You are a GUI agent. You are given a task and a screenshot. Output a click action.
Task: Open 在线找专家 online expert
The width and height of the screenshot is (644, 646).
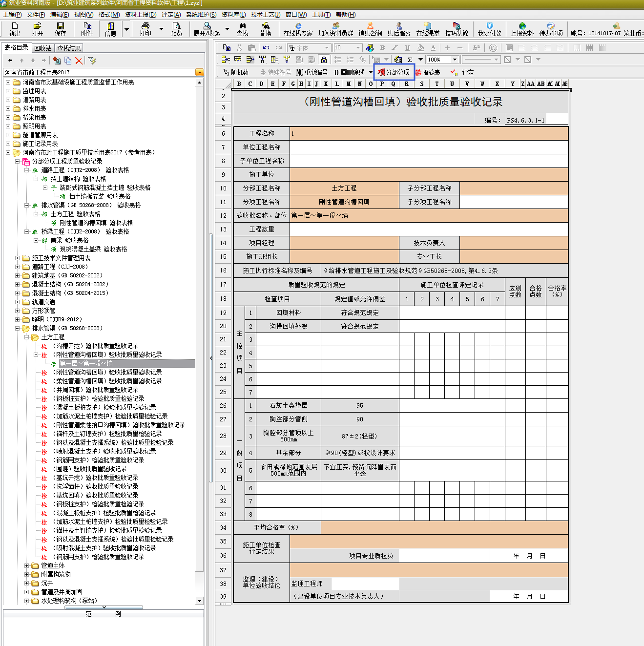click(298, 29)
